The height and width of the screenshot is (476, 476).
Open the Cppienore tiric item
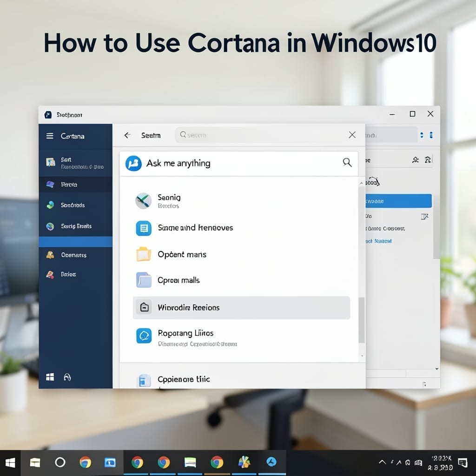241,379
